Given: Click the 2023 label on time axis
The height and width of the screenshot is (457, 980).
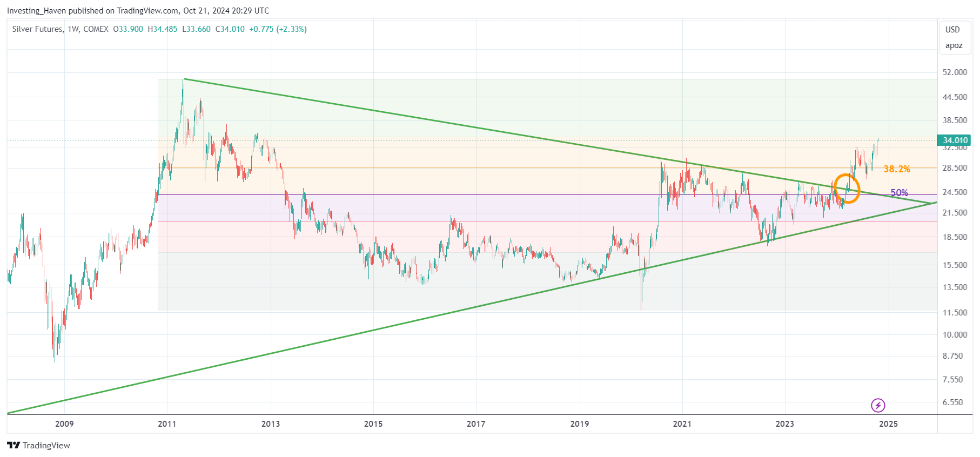Looking at the screenshot, I should tap(785, 424).
